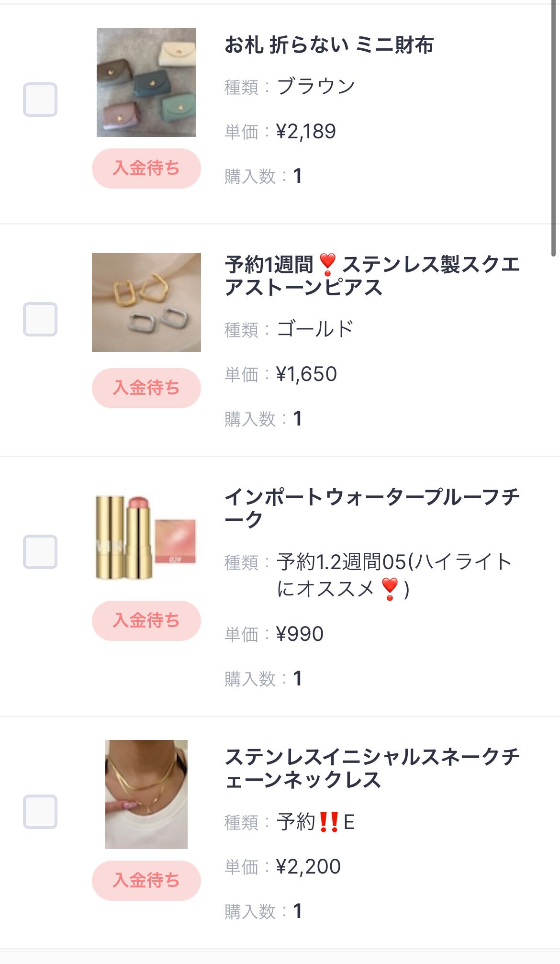The height and width of the screenshot is (964, 560).
Task: Select 入金待ち badge under the necklace photo
Action: (146, 880)
